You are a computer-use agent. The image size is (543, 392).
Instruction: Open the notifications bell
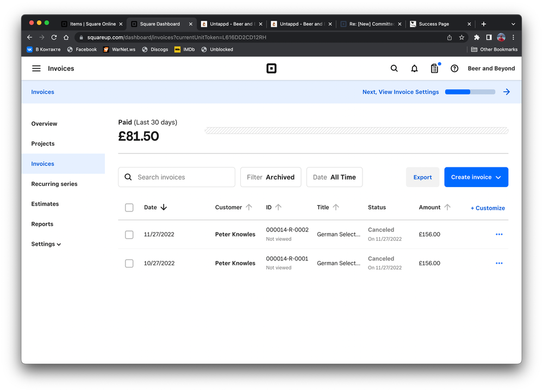(x=414, y=69)
